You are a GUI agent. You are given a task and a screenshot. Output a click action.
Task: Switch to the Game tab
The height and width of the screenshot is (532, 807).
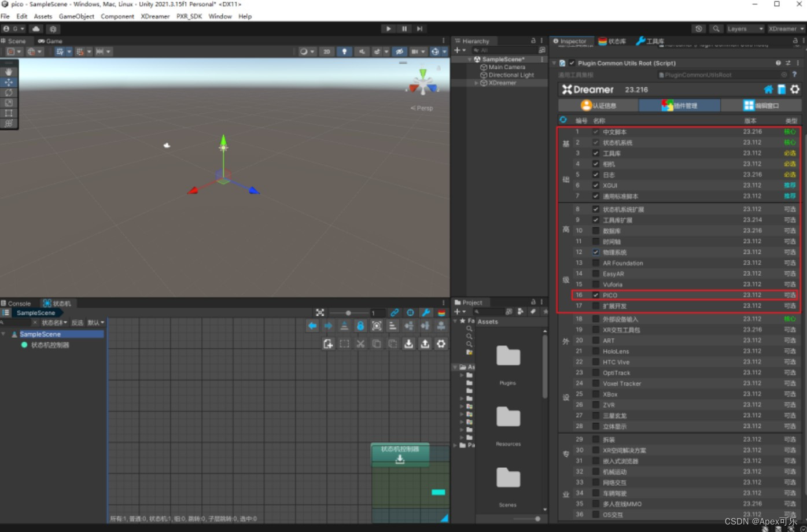pyautogui.click(x=50, y=41)
